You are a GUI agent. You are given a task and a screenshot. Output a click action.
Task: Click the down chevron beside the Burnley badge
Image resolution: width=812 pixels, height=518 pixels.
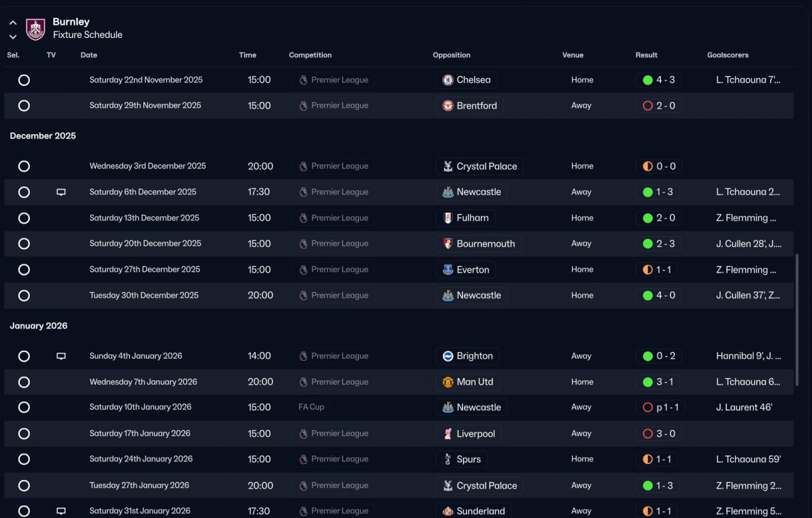(13, 37)
